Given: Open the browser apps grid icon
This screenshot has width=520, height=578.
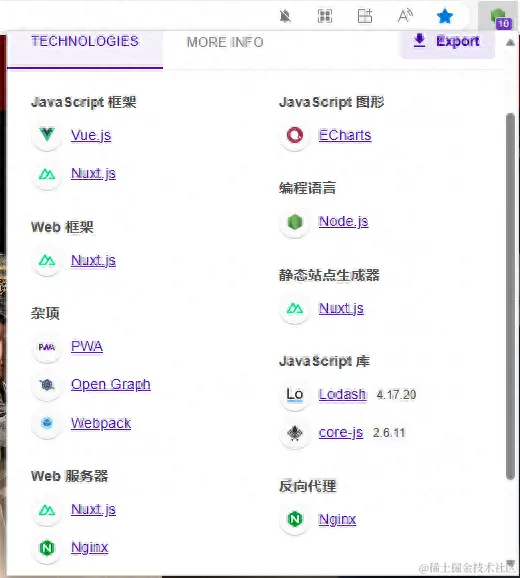Looking at the screenshot, I should pyautogui.click(x=325, y=16).
